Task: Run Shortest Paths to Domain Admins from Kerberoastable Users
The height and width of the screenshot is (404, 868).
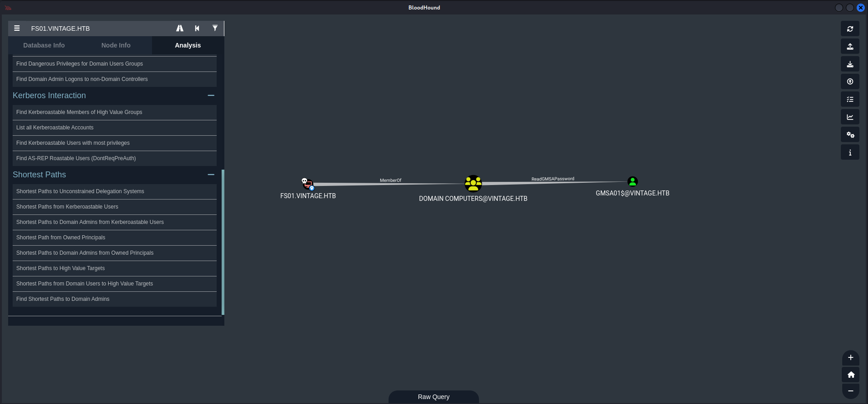Action: (114, 222)
